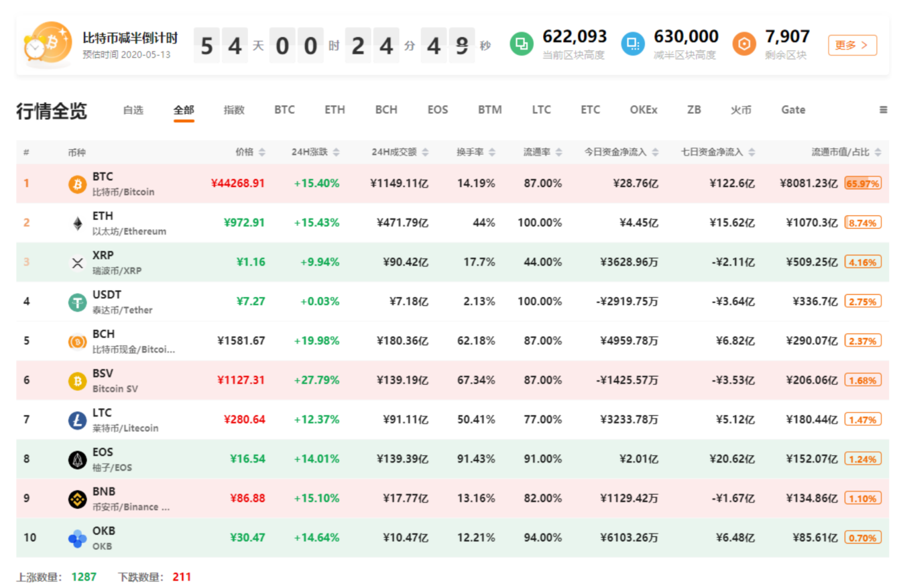Click BNB seven-day inflow -¥1.67亿
The height and width of the screenshot is (588, 899).
pyautogui.click(x=733, y=498)
